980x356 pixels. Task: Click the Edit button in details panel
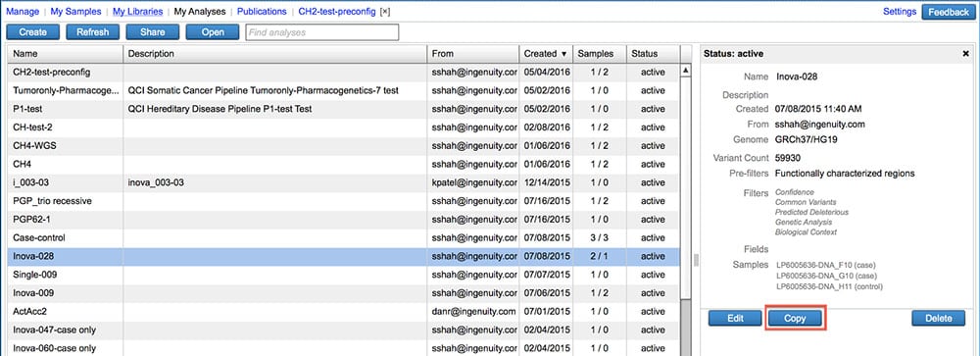pos(735,318)
